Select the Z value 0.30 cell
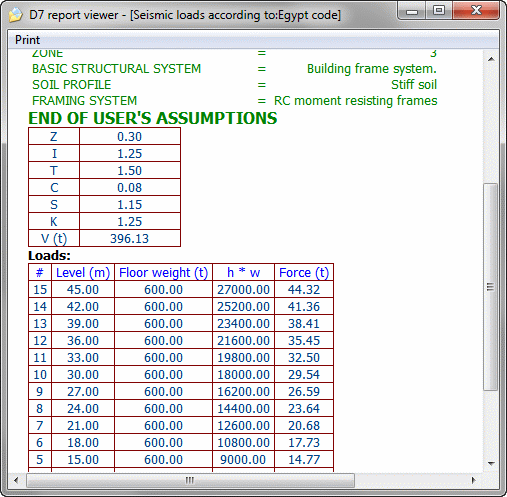The width and height of the screenshot is (507, 497). (130, 136)
